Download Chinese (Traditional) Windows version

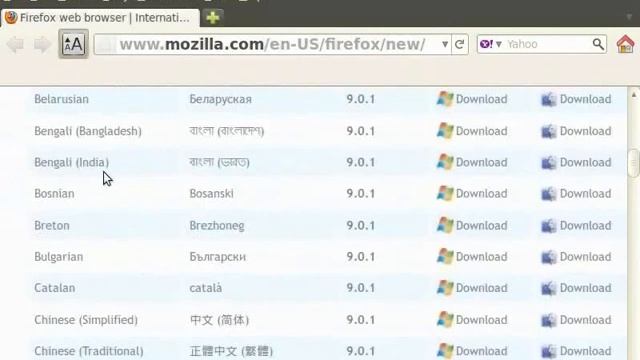click(x=472, y=351)
